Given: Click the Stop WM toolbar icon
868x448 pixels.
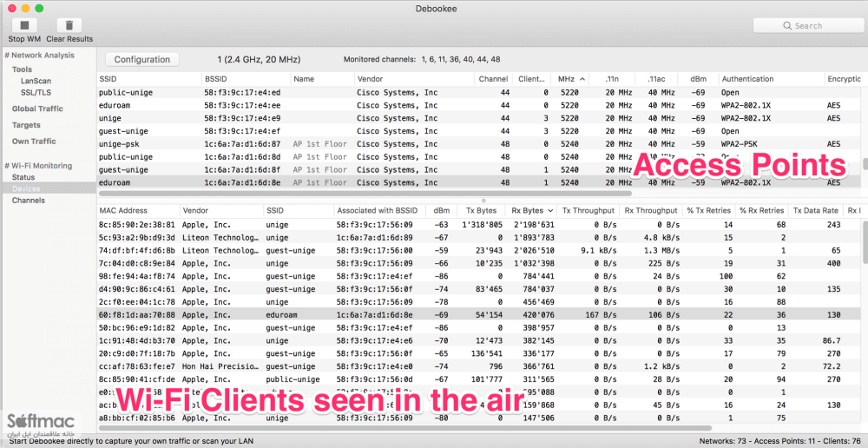Looking at the screenshot, I should click(23, 25).
